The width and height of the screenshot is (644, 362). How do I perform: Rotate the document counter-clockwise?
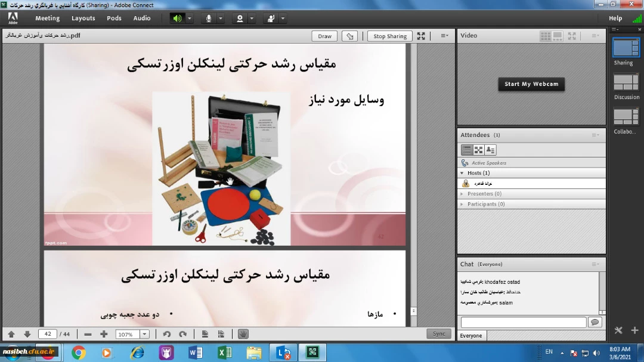coord(167,335)
